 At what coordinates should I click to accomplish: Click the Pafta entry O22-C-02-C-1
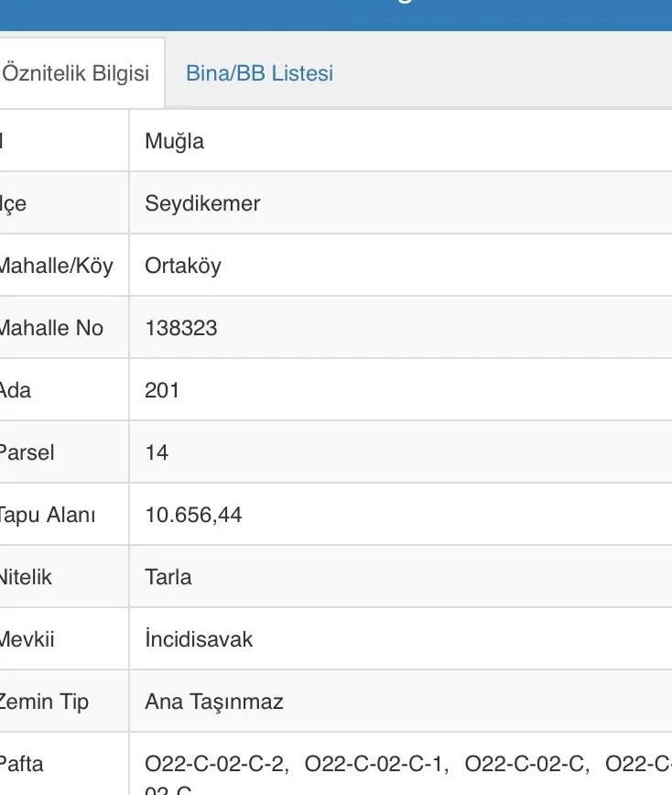point(376,764)
